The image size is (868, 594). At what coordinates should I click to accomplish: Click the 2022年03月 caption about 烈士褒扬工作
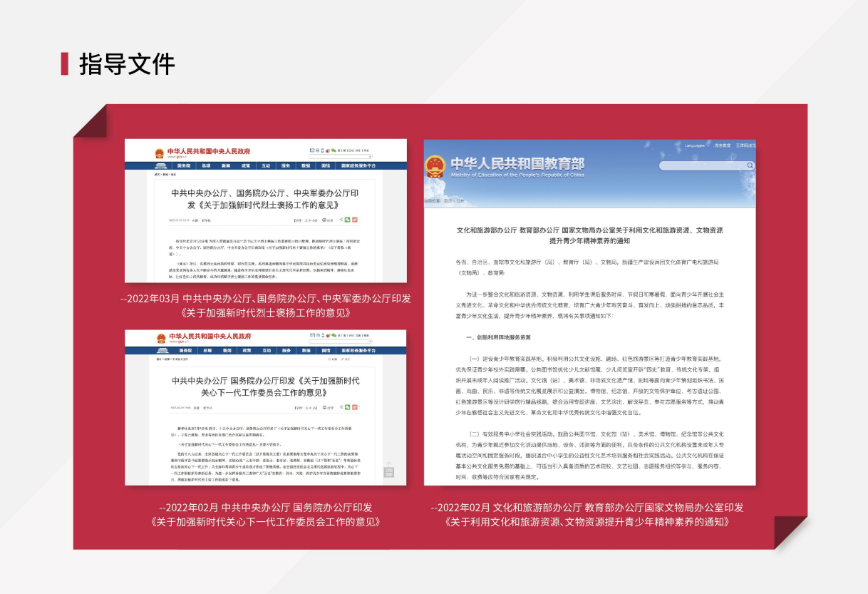pyautogui.click(x=266, y=306)
